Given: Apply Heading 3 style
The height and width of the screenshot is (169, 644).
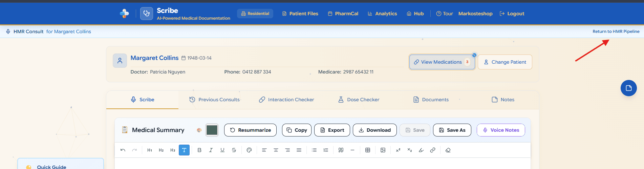Looking at the screenshot, I should click(x=173, y=150).
